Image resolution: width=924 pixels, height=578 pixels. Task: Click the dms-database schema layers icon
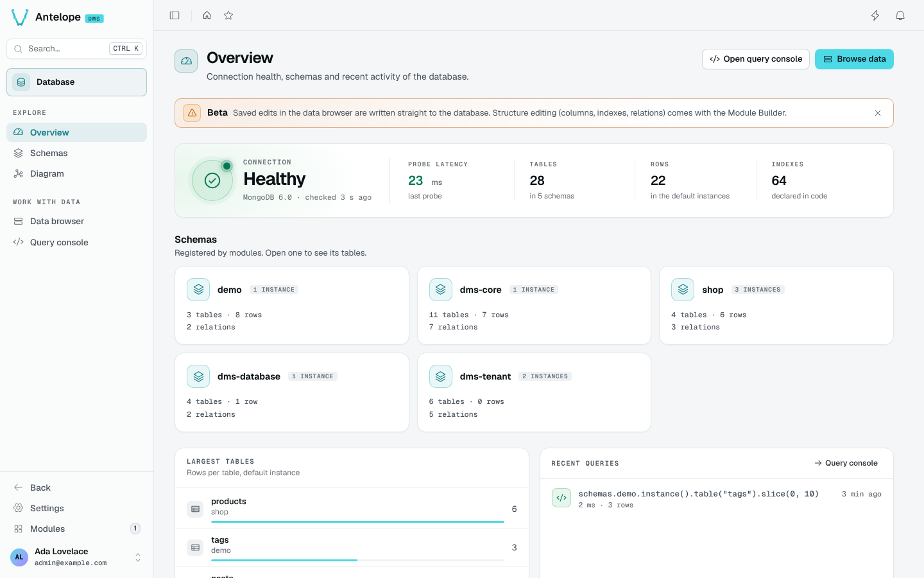[x=198, y=376]
